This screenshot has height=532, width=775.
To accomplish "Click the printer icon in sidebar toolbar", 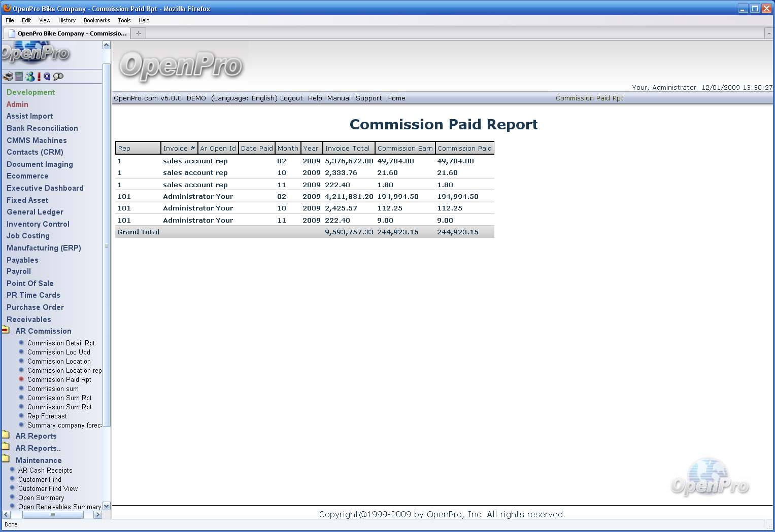I will pos(8,77).
